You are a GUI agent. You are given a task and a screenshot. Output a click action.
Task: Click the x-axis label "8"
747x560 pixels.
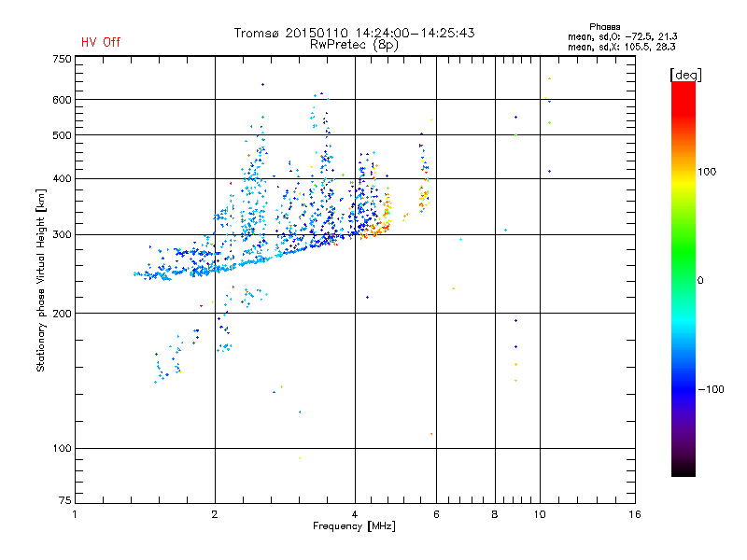(495, 515)
